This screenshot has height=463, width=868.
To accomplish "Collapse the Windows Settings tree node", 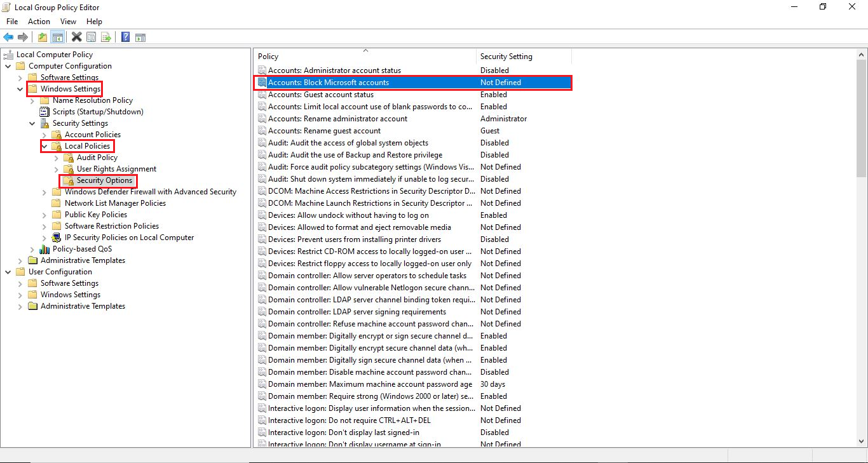I will pos(20,89).
